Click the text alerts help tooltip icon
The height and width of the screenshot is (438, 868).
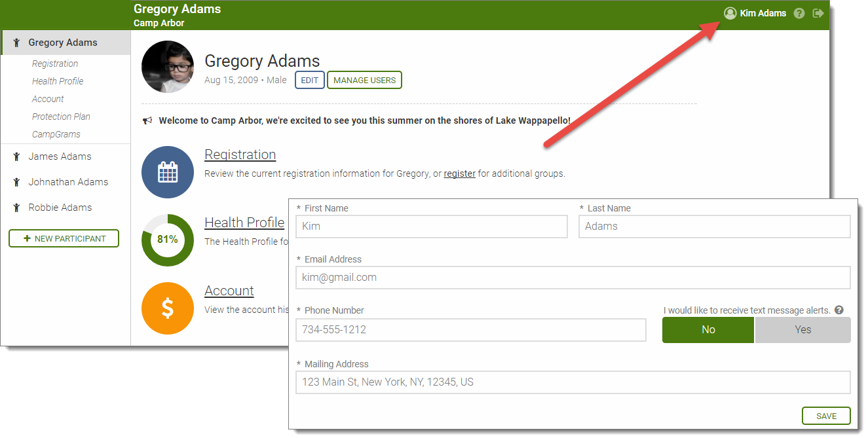click(x=839, y=310)
